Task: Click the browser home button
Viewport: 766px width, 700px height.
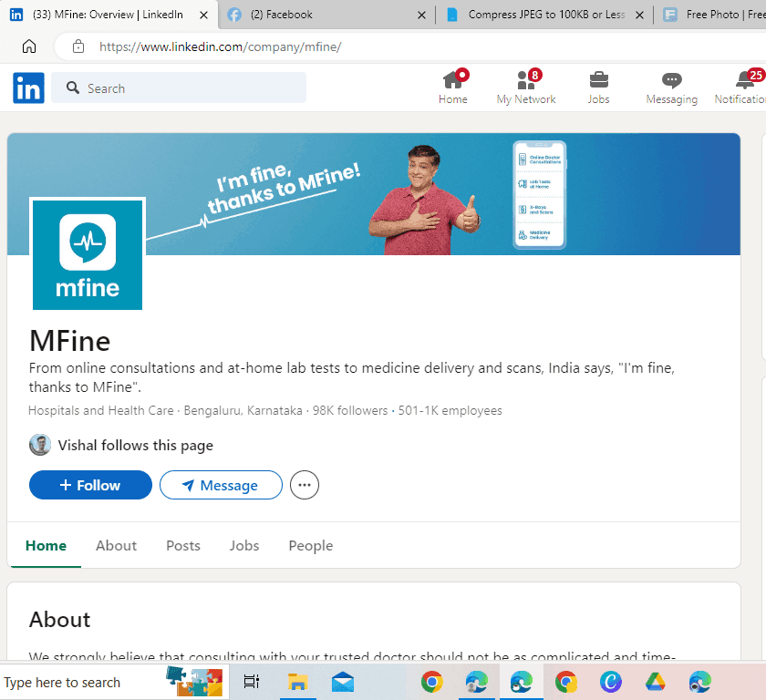Action: pyautogui.click(x=29, y=46)
